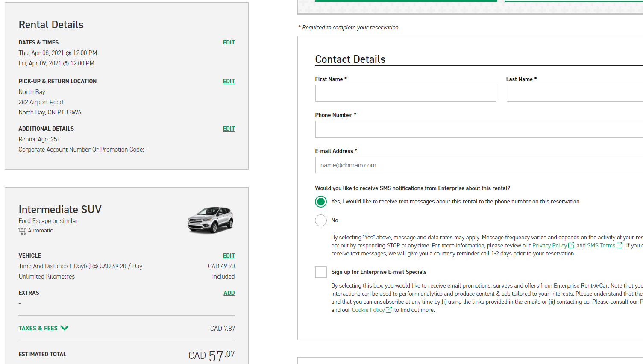Viewport: 643px width, 364px height.
Task: Focus the Phone Number input field
Action: (479, 129)
